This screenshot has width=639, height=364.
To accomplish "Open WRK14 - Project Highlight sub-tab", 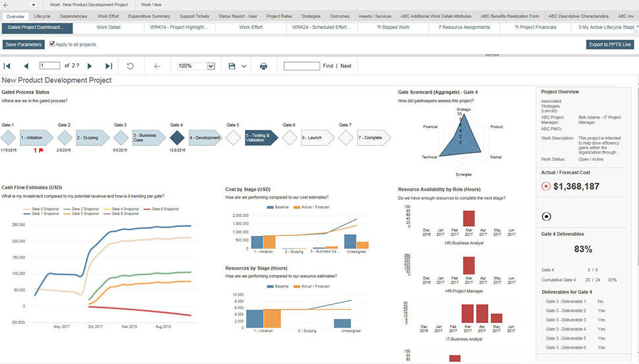I will pyautogui.click(x=180, y=27).
